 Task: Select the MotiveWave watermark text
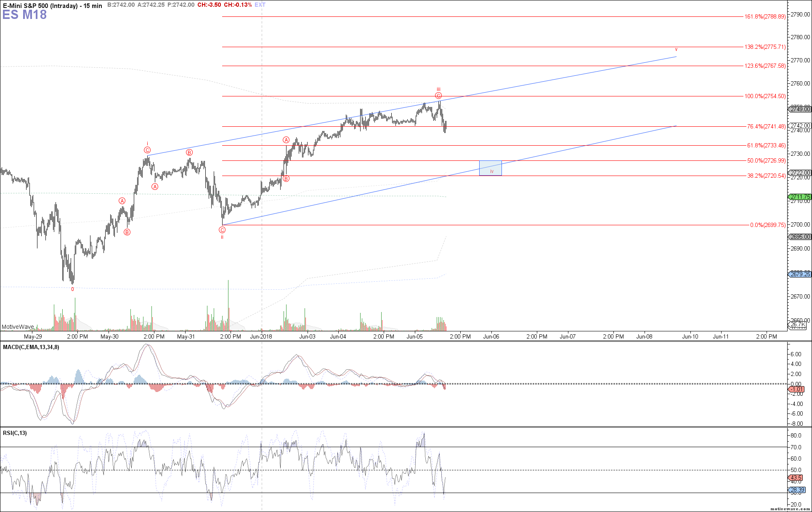click(x=18, y=327)
